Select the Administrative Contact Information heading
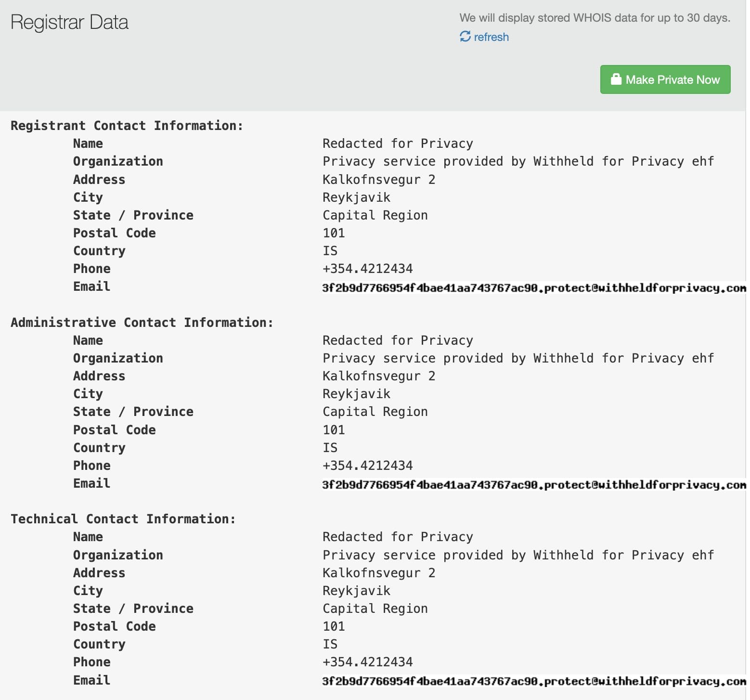 142,323
